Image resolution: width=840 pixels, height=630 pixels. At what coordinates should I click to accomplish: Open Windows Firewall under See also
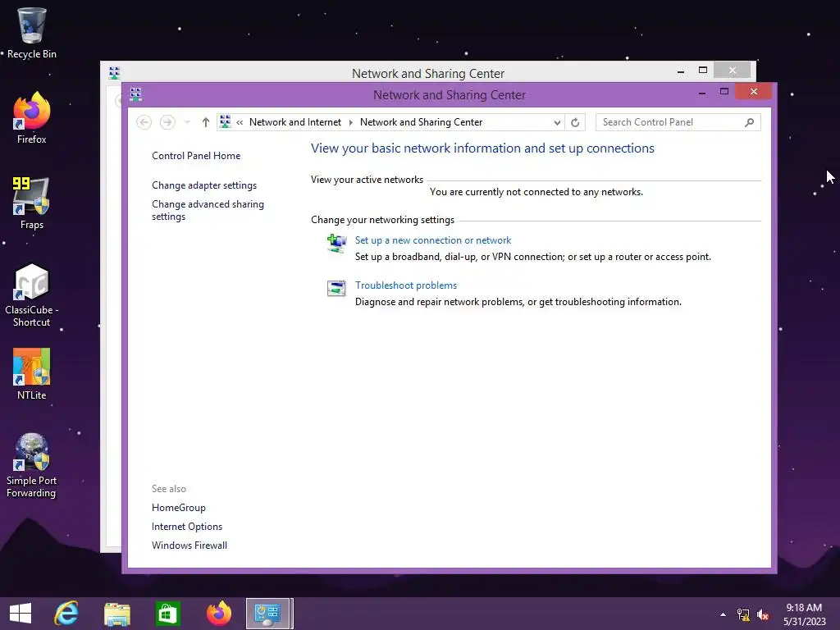point(189,546)
